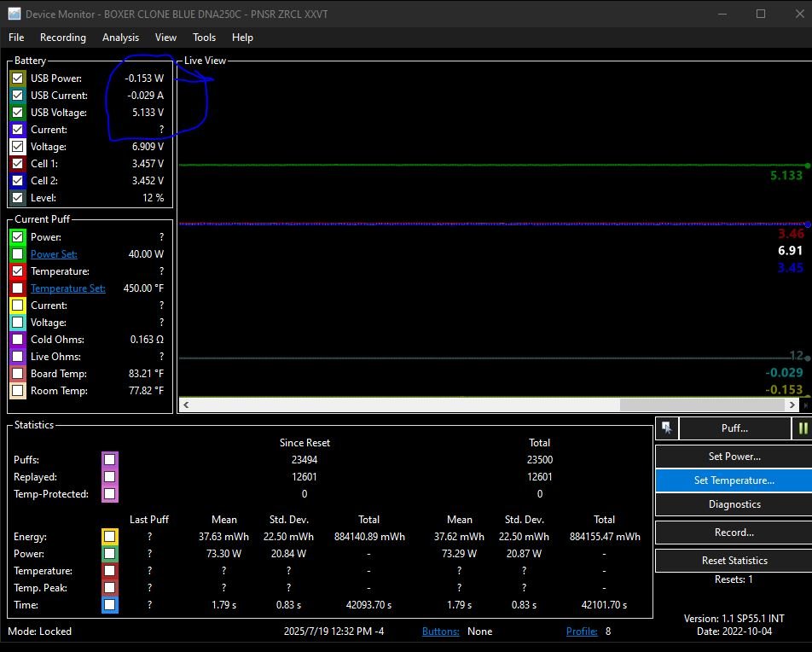Toggle the Time statistics checkbox

[x=109, y=605]
